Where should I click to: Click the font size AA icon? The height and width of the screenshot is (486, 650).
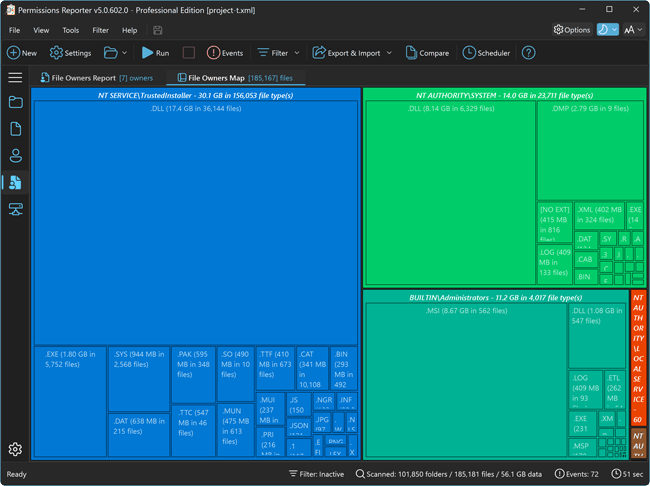[x=629, y=30]
